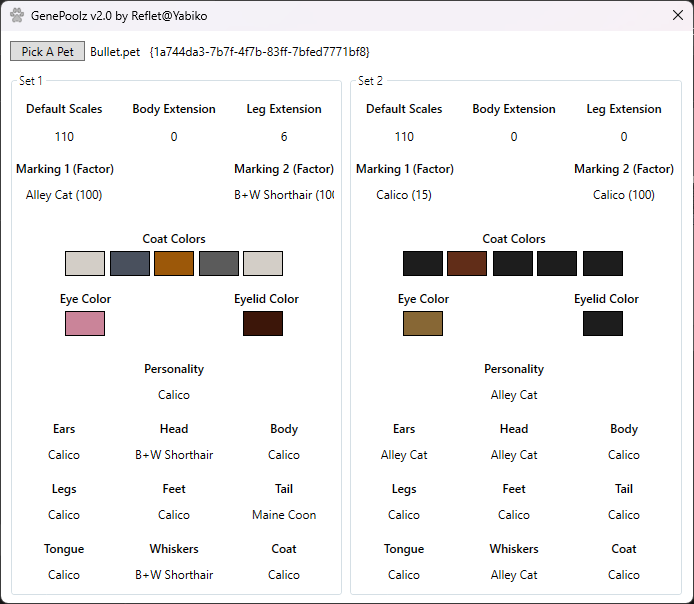694x604 pixels.
Task: Click Set 2 Ears value Alley Cat
Action: click(404, 455)
